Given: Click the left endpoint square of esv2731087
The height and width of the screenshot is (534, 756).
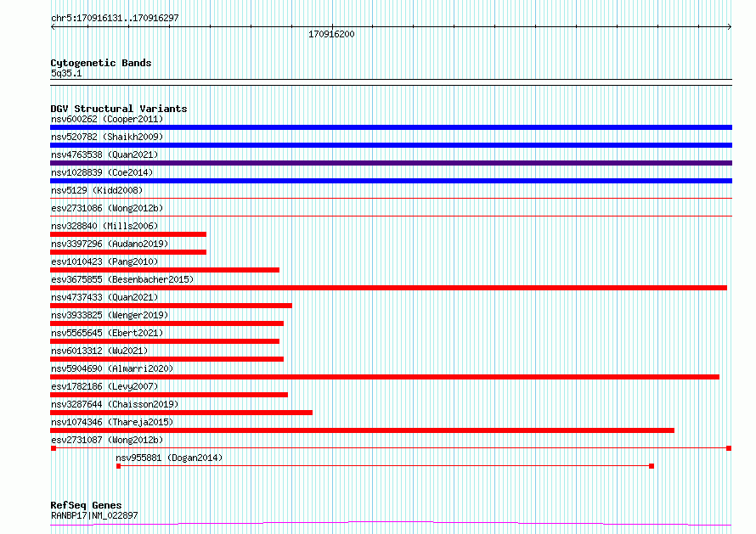Looking at the screenshot, I should pyautogui.click(x=54, y=448).
